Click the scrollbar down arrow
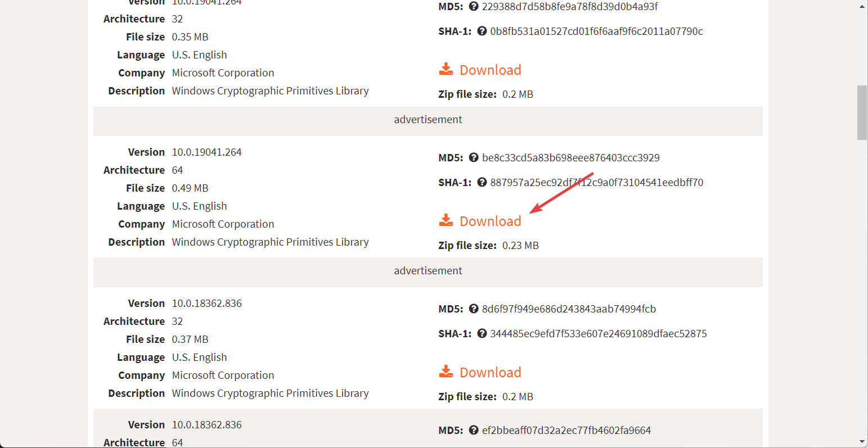 [862, 442]
